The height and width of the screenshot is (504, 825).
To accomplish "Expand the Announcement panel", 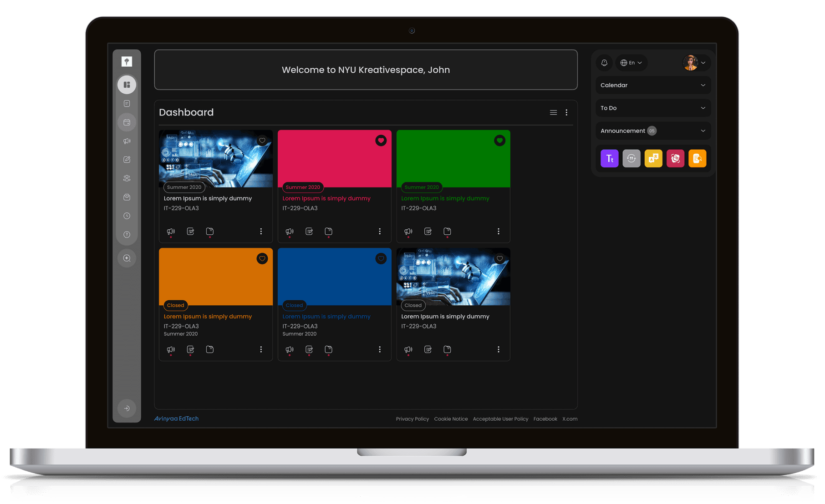I will coord(653,131).
